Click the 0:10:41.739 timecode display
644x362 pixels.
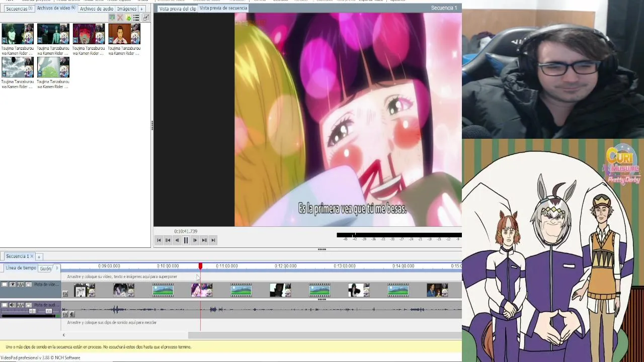click(186, 231)
